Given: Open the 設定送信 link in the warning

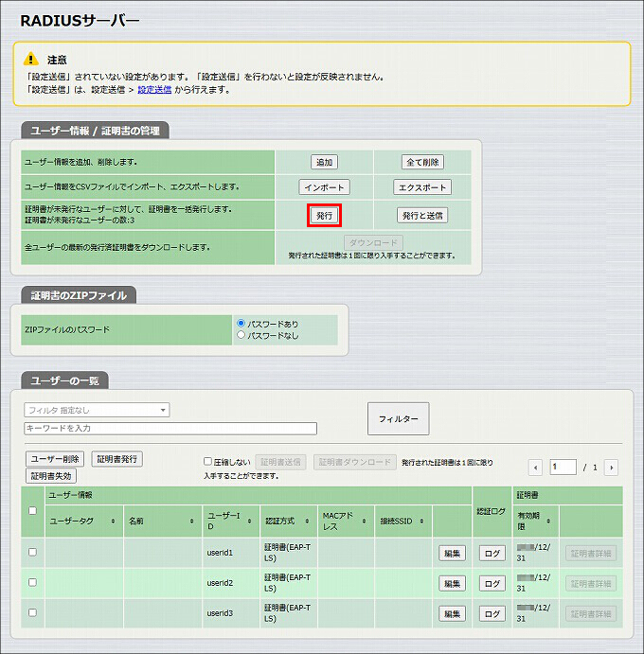Looking at the screenshot, I should tap(154, 89).
